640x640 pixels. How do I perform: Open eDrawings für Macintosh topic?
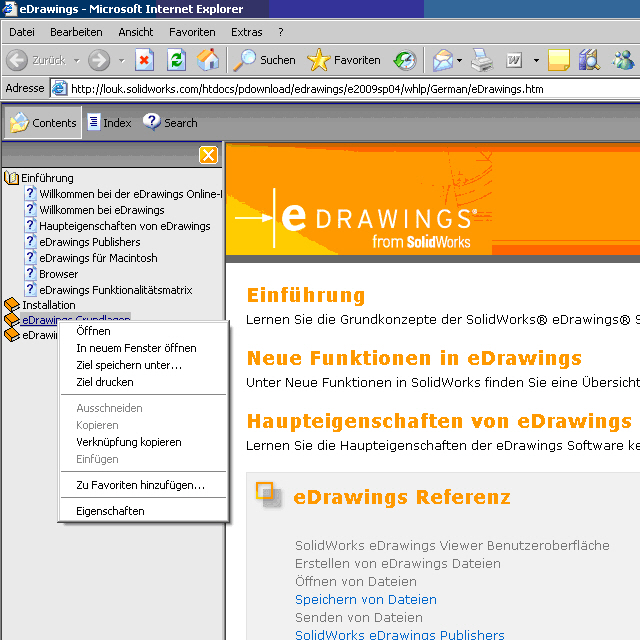98,258
